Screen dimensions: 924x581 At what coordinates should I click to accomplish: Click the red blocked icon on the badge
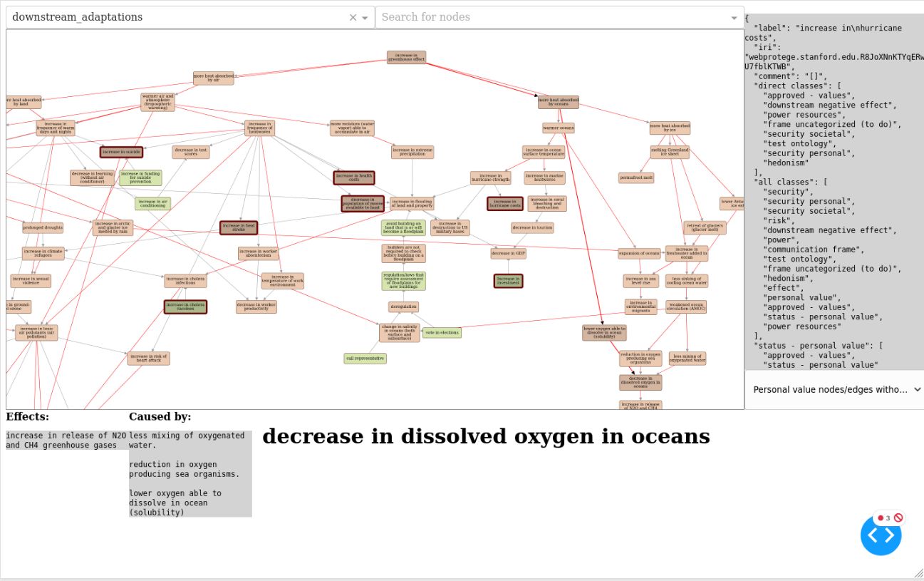(898, 518)
